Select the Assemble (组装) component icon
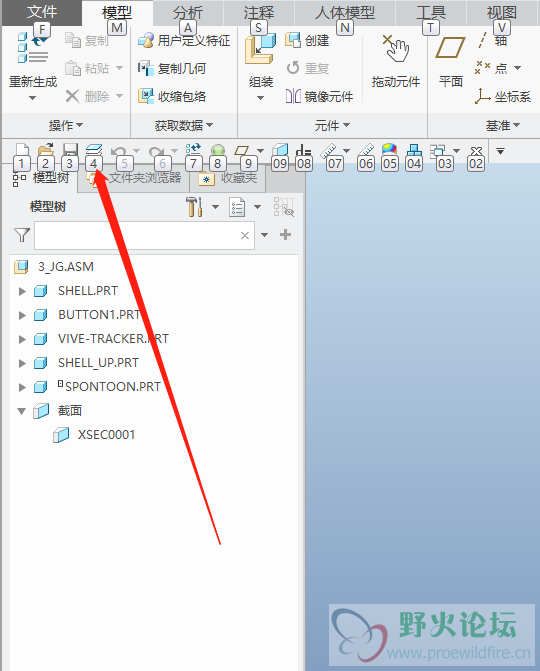 [260, 49]
